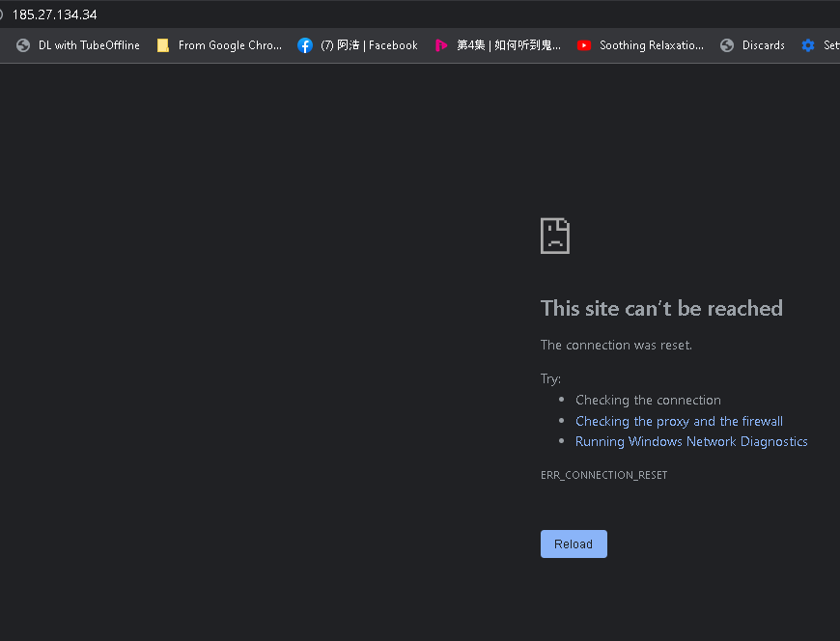Launch Running Windows Network Diagnostics link
The width and height of the screenshot is (840, 641).
coord(691,441)
